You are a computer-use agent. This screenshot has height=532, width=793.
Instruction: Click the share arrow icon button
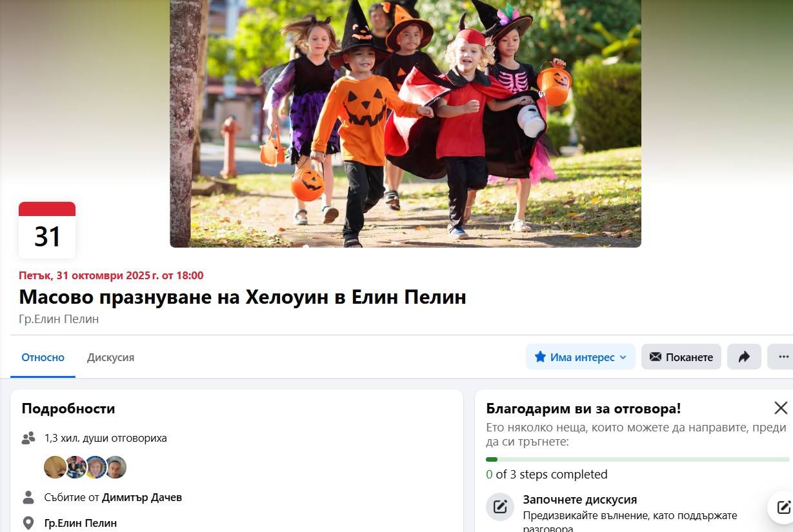coord(744,357)
